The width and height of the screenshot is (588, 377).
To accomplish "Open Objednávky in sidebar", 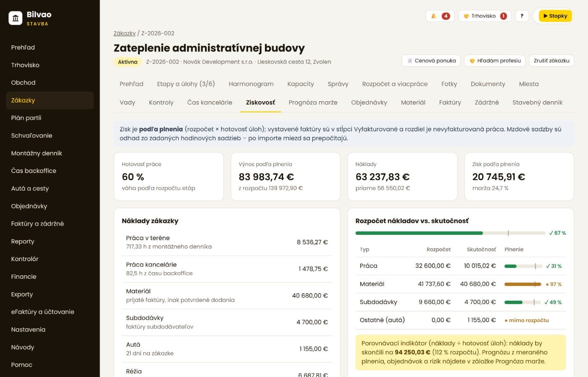I will [x=50, y=206].
